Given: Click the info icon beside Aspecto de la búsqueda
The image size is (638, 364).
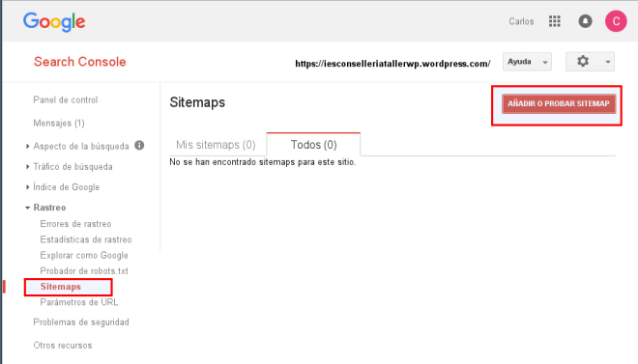Looking at the screenshot, I should click(139, 145).
